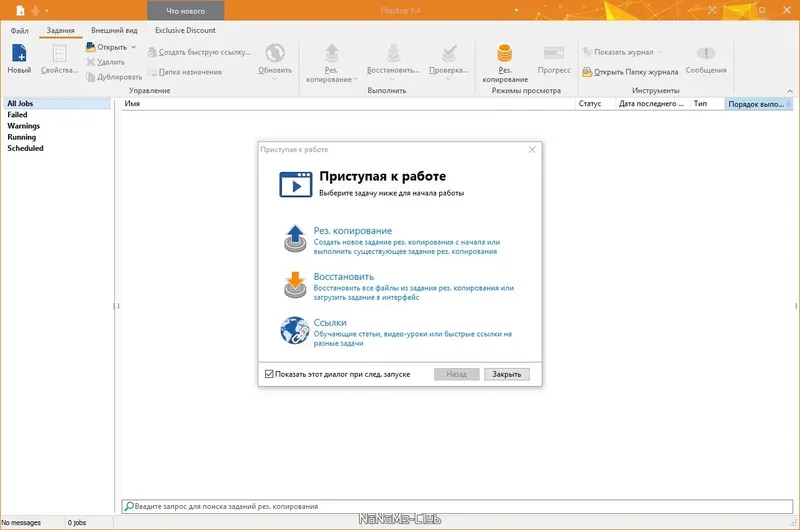
Task: Expand dropdown under Рез. копирование in Выполнить
Action: coord(356,79)
